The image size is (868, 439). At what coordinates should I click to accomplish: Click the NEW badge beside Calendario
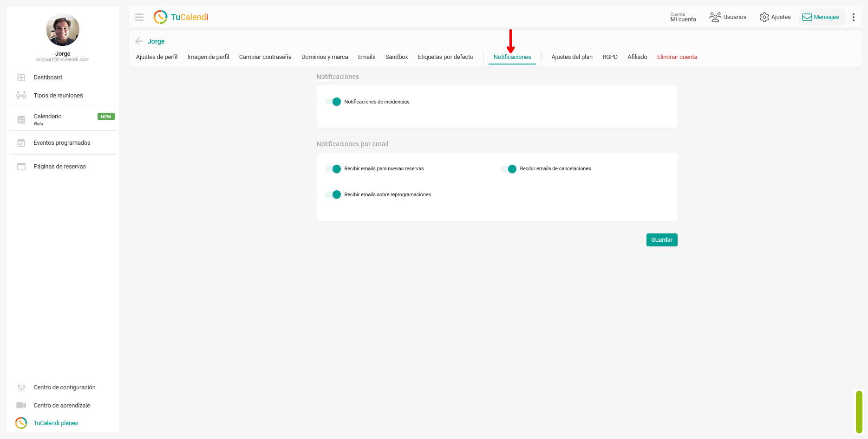click(106, 117)
